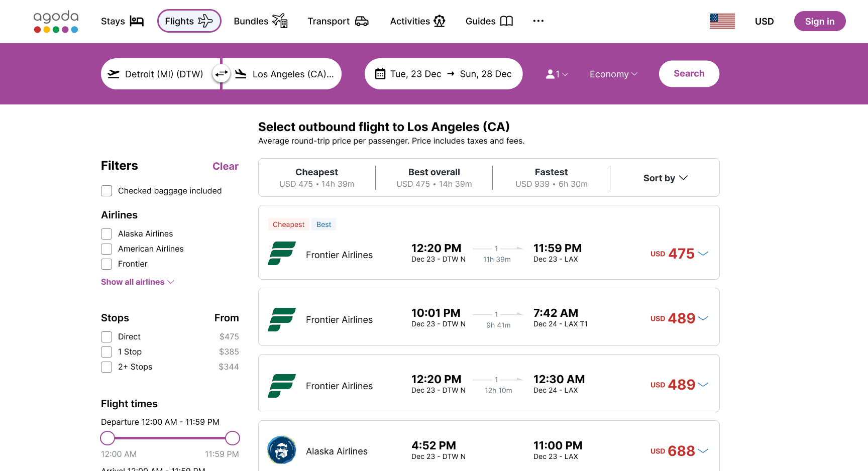Viewport: 868px width, 471px height.
Task: Open the travel dates calendar icon
Action: tap(380, 74)
